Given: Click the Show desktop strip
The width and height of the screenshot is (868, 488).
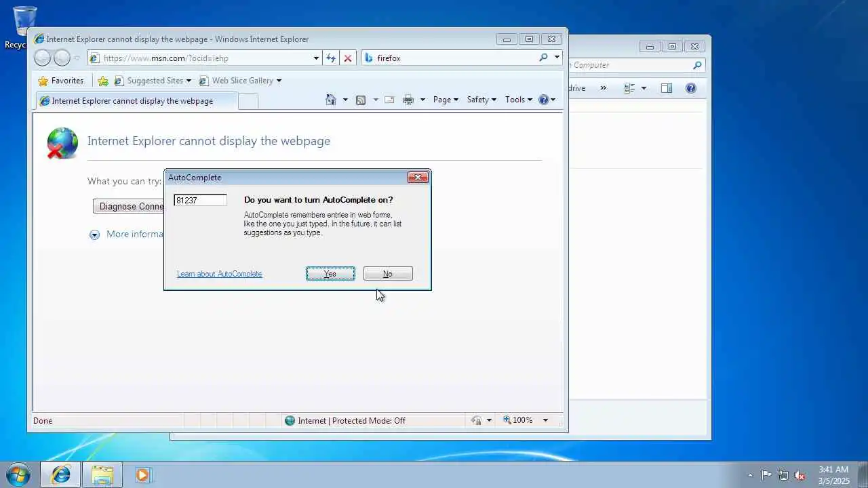Looking at the screenshot, I should 863,475.
